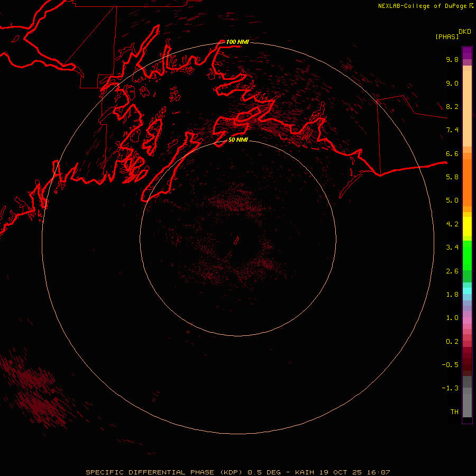This screenshot has width=476, height=476.
Task: Click the 1.8 value on color scale
Action: [x=452, y=295]
